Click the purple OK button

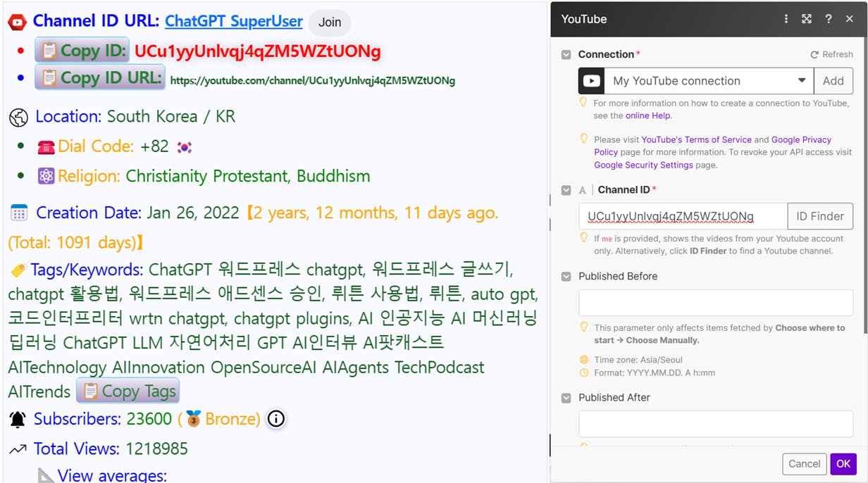[x=843, y=464]
